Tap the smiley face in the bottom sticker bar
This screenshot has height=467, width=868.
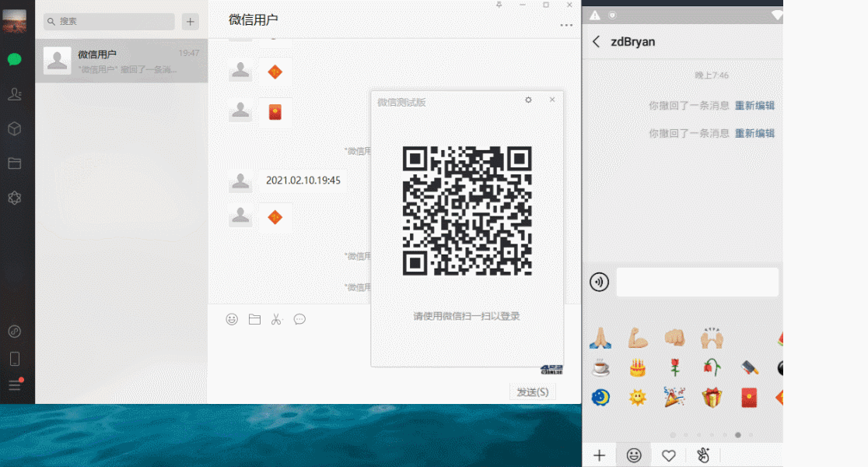[x=633, y=455]
